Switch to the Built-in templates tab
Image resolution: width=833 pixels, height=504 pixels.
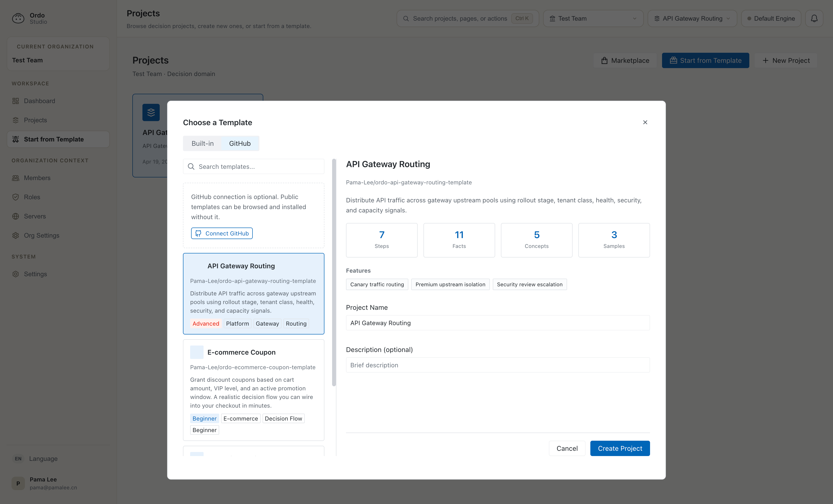203,143
